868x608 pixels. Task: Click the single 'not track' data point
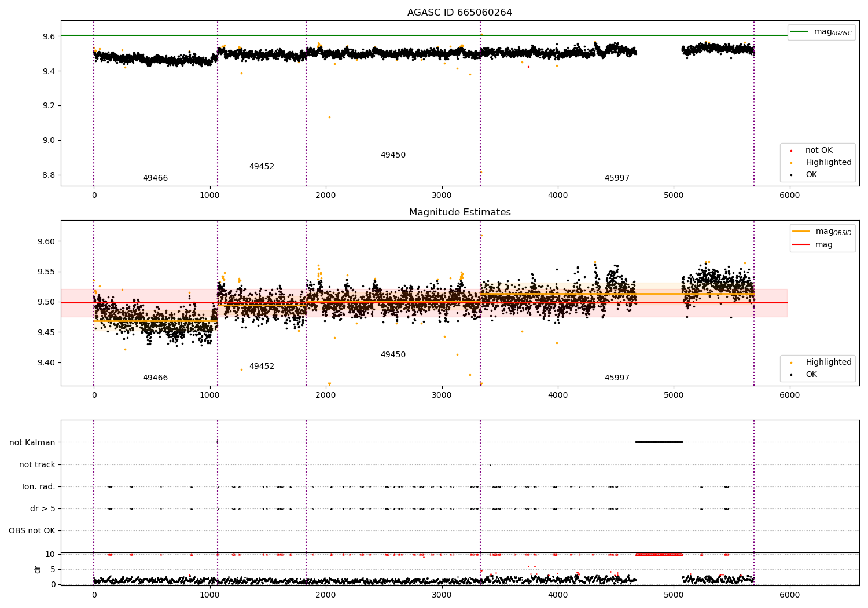click(490, 464)
